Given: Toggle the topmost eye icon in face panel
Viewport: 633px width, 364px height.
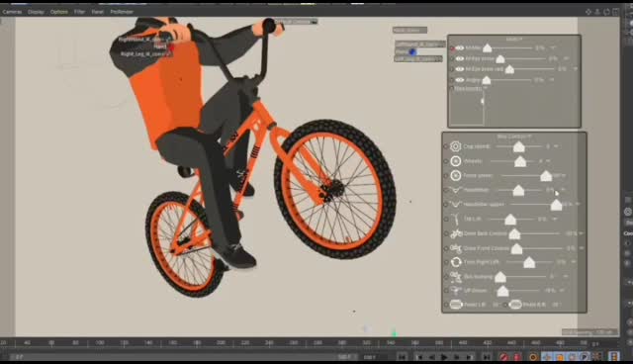Looking at the screenshot, I should click(459, 48).
